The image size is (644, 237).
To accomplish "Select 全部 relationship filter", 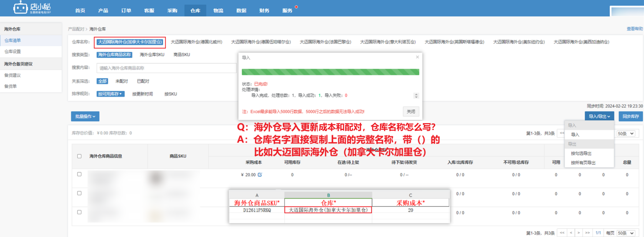I will click(102, 81).
